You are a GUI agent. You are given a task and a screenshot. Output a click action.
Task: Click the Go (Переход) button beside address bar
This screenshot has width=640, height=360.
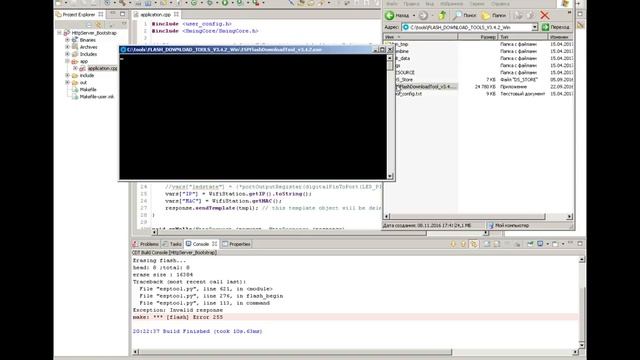pyautogui.click(x=556, y=27)
